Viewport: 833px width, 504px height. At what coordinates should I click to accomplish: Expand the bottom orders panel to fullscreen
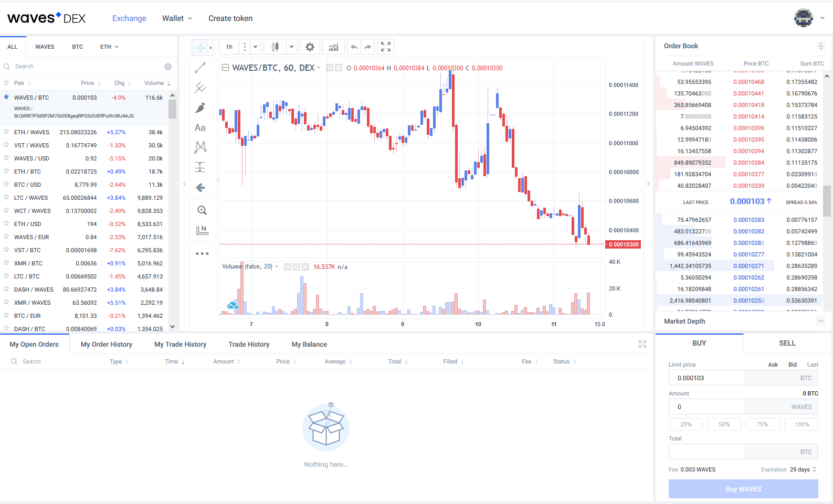point(642,344)
